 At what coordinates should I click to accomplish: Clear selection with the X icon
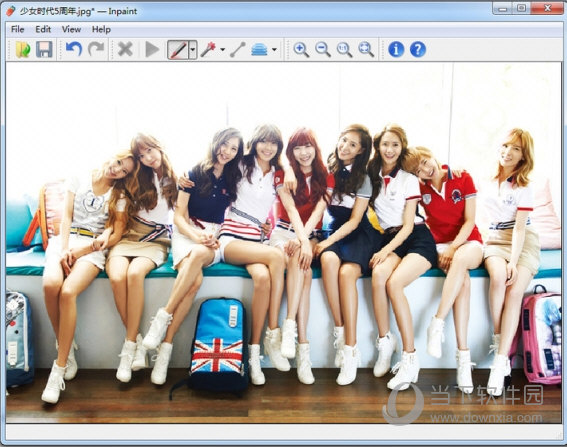(x=125, y=49)
